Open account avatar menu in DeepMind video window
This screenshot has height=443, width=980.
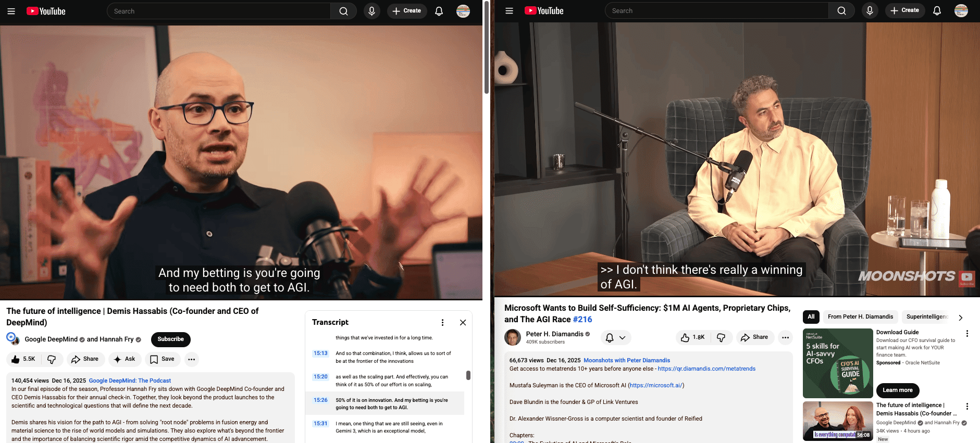[x=463, y=11]
